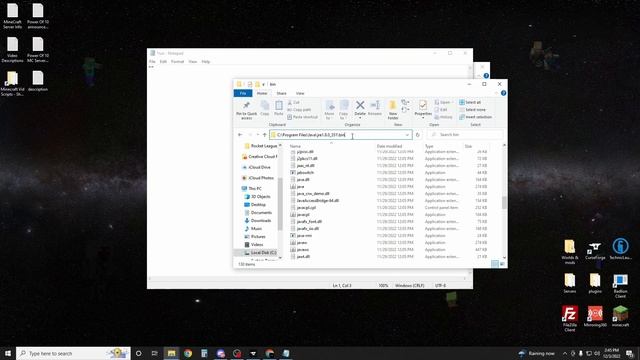Switch to the View ribbon tab
The width and height of the screenshot is (640, 360).
(300, 93)
